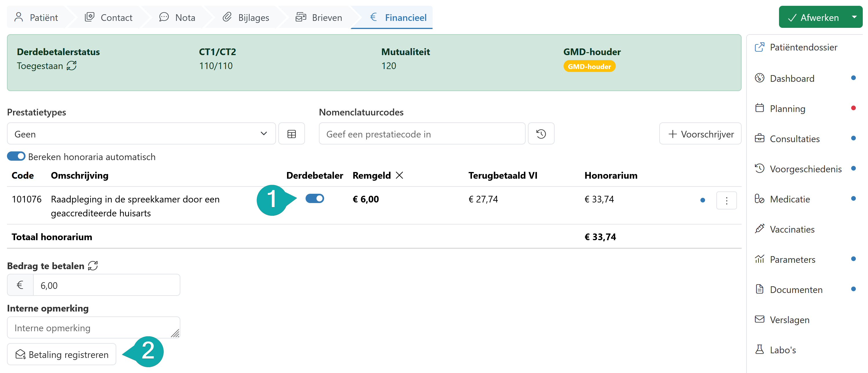Open the Afwerken dropdown arrow
868x373 pixels.
coord(854,17)
